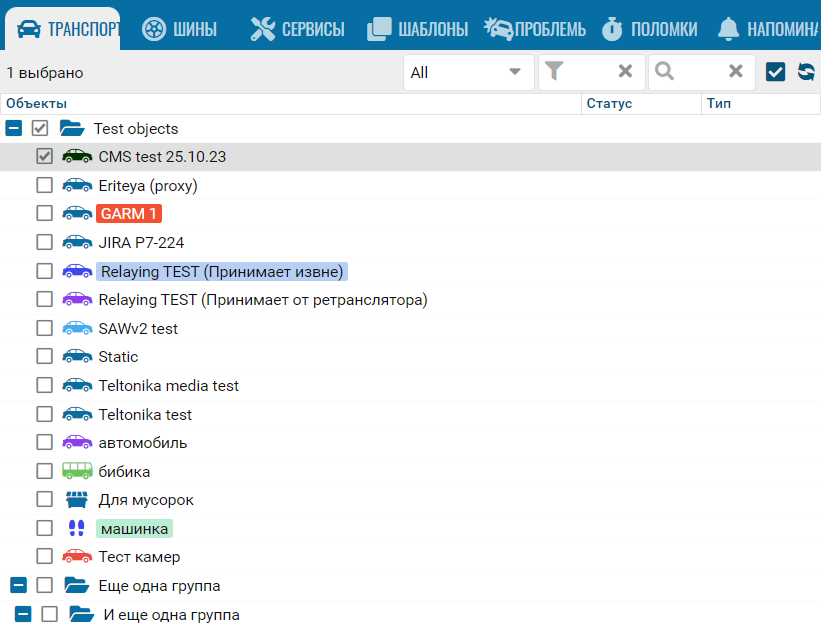Sort by the Тип column header
The image size is (821, 630).
(x=761, y=104)
